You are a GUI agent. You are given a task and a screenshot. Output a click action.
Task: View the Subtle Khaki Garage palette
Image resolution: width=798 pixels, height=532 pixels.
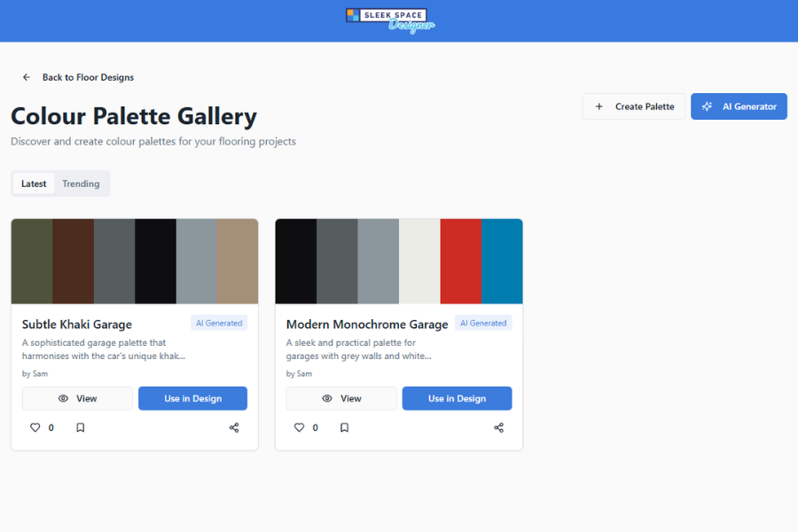[x=77, y=398]
